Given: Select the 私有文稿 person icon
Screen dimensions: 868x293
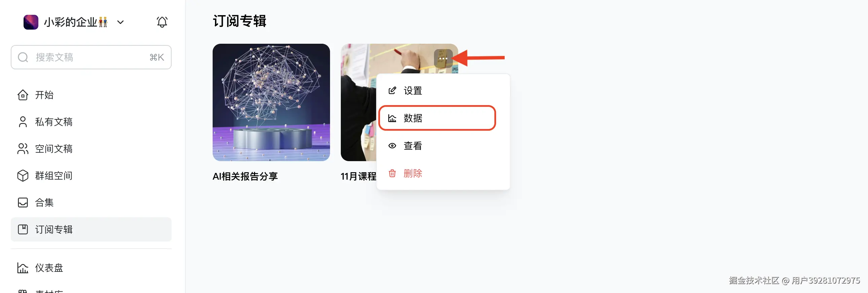Looking at the screenshot, I should (23, 122).
